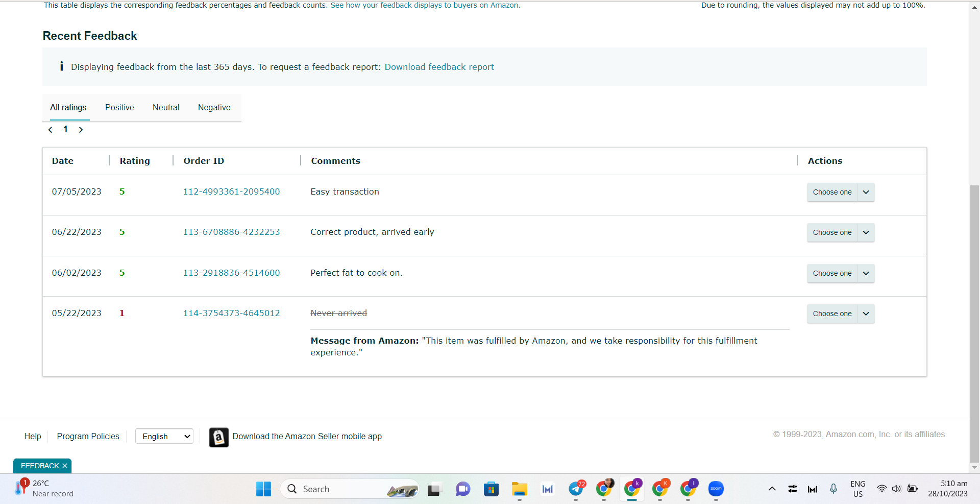
Task: Open the weather widget showing 26°C
Action: (x=44, y=488)
